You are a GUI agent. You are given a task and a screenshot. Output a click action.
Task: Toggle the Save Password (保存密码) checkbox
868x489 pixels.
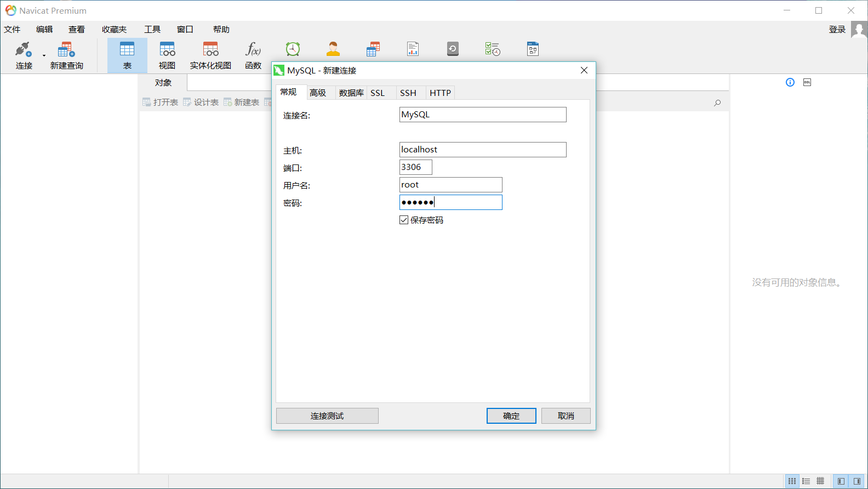coord(404,220)
